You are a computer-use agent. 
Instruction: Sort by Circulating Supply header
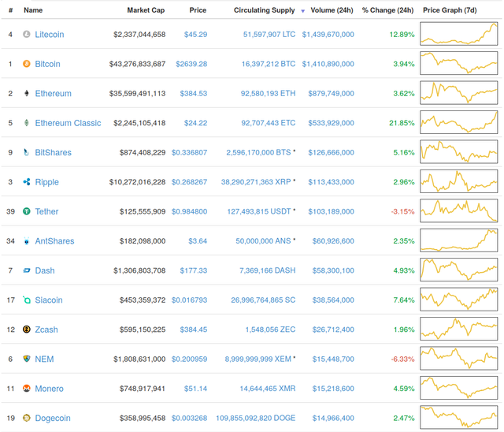[265, 10]
